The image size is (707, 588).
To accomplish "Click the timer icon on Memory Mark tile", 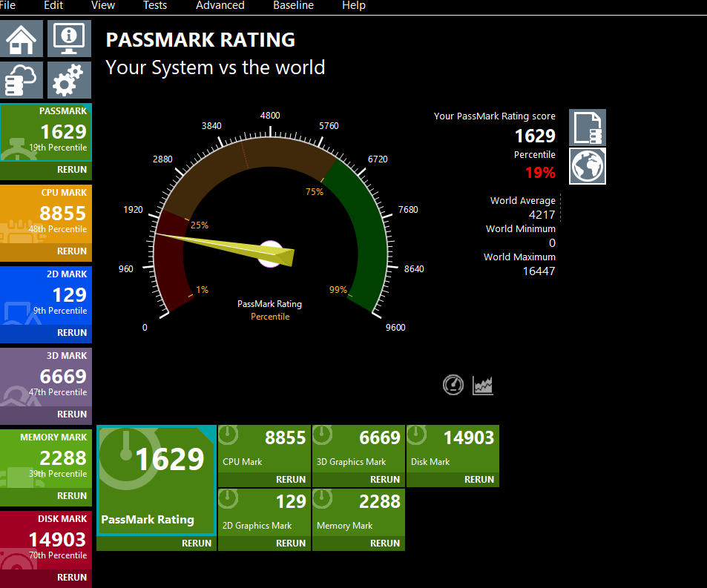I will click(x=323, y=499).
